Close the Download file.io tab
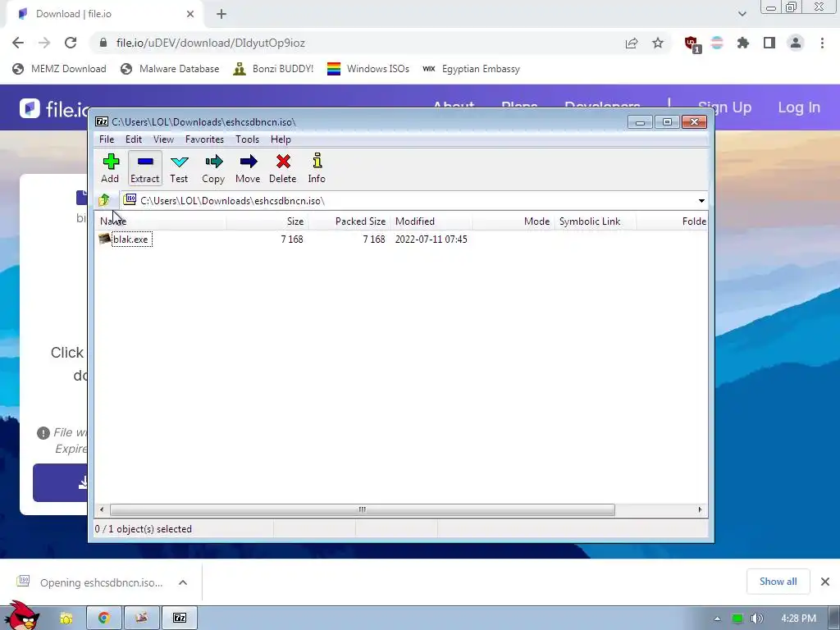Image resolution: width=840 pixels, height=630 pixels. click(x=190, y=14)
